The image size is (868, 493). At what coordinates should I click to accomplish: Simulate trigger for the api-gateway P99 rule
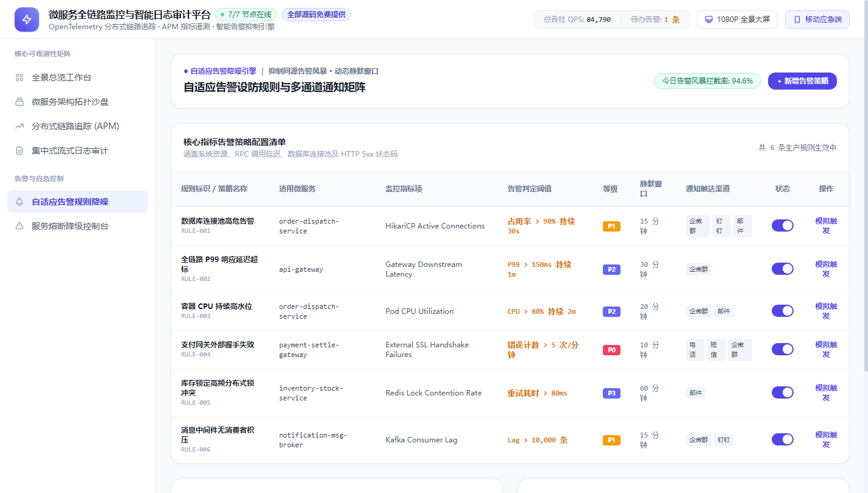click(x=826, y=269)
